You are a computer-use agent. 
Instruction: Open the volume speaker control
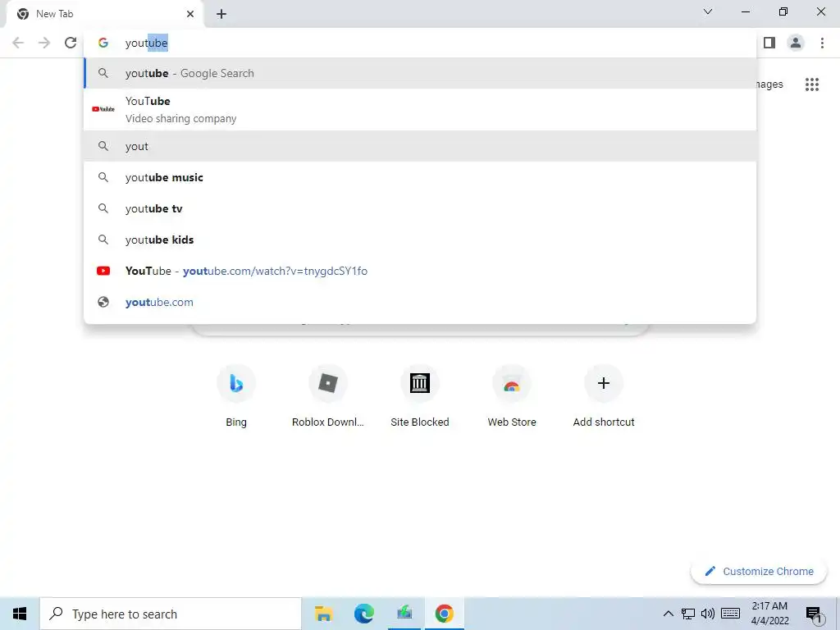(708, 614)
